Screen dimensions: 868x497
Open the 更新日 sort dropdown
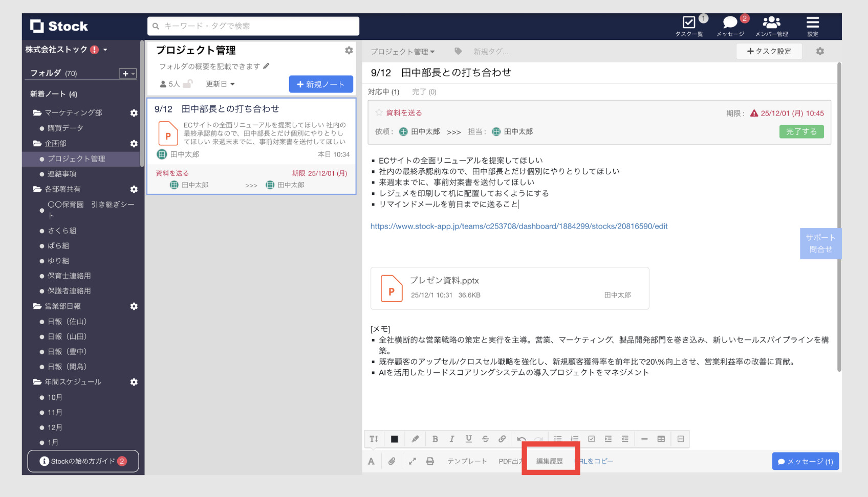tap(220, 84)
